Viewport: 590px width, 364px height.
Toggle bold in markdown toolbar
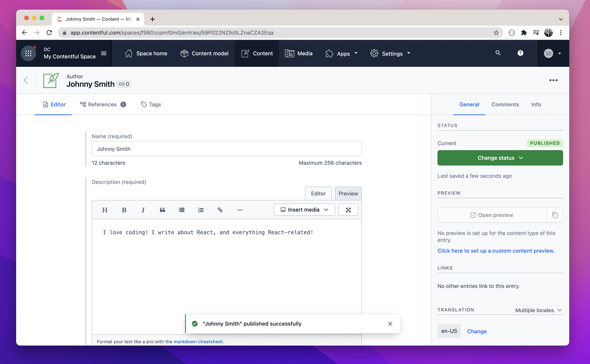(124, 210)
